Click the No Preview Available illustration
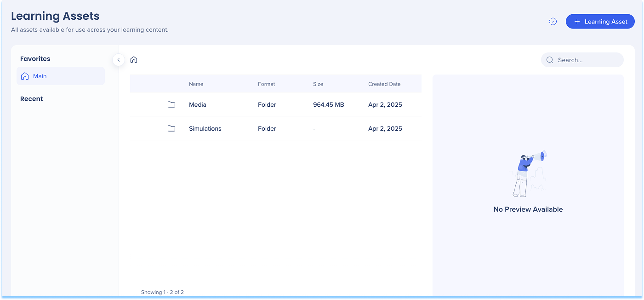644x300 pixels. point(528,174)
